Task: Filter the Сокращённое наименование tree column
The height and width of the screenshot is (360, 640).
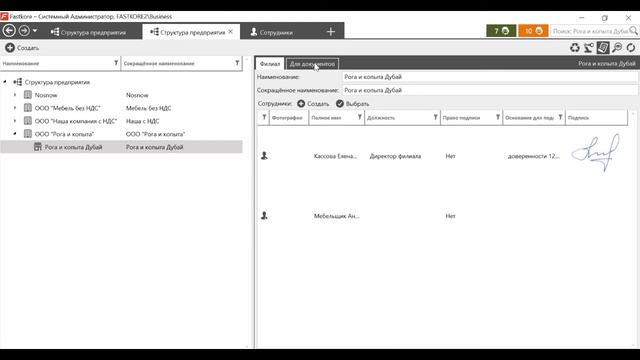Action: [x=237, y=63]
